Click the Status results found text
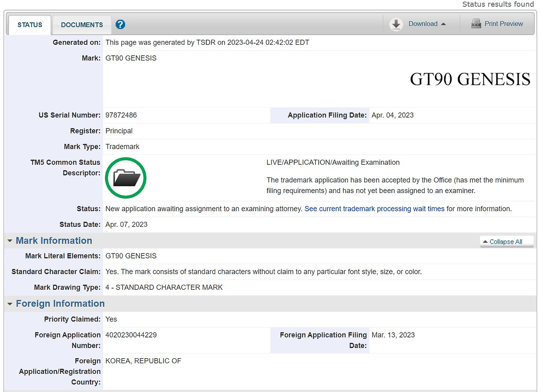Viewport: 541px width, 392px height. tap(498, 4)
